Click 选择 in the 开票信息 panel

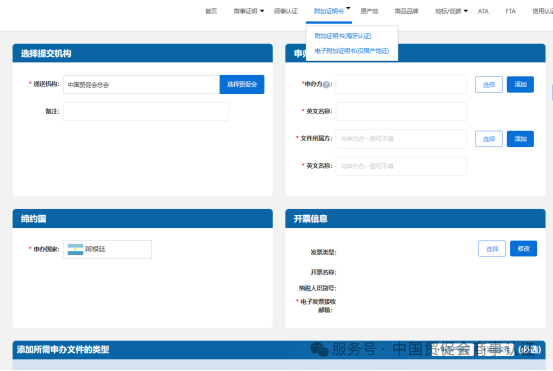pyautogui.click(x=492, y=249)
